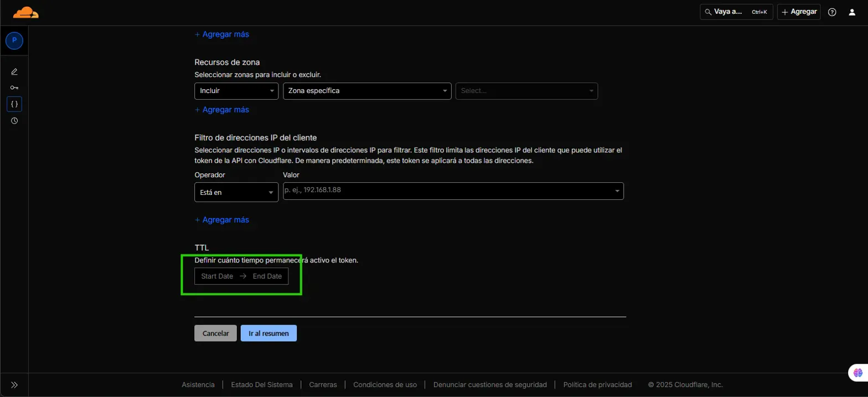
Task: Click Agregar más under IP filter
Action: 222,220
